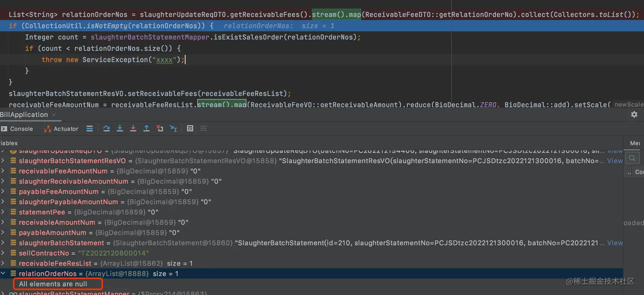This screenshot has height=295, width=644.
Task: Click the Step Into debugger icon
Action: tap(120, 128)
